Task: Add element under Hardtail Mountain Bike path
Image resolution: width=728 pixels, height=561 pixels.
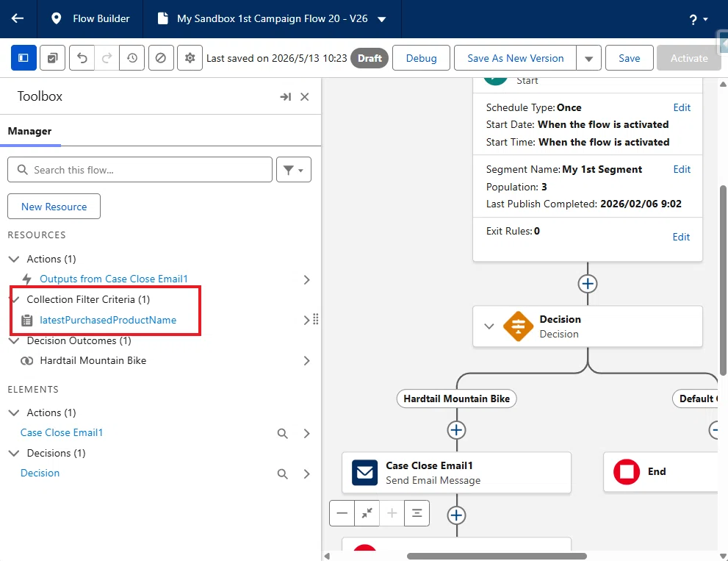Action: 456,430
